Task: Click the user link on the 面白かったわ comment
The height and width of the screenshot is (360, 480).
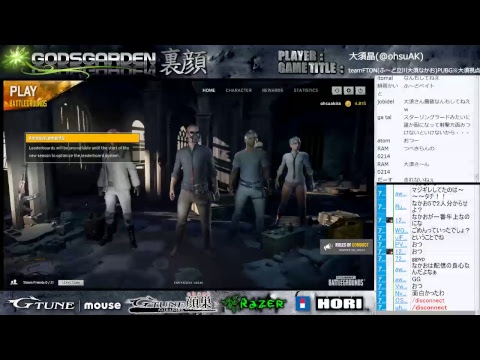Action: pos(401,293)
